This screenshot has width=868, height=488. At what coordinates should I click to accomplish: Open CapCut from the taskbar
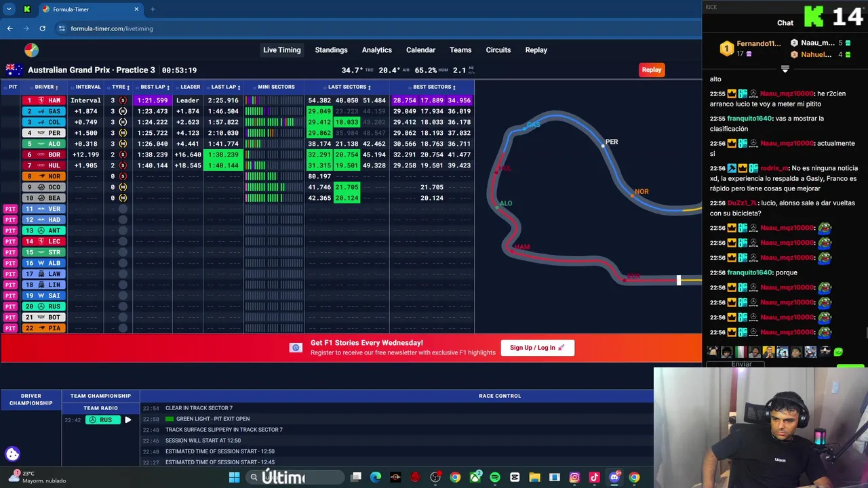[515, 477]
